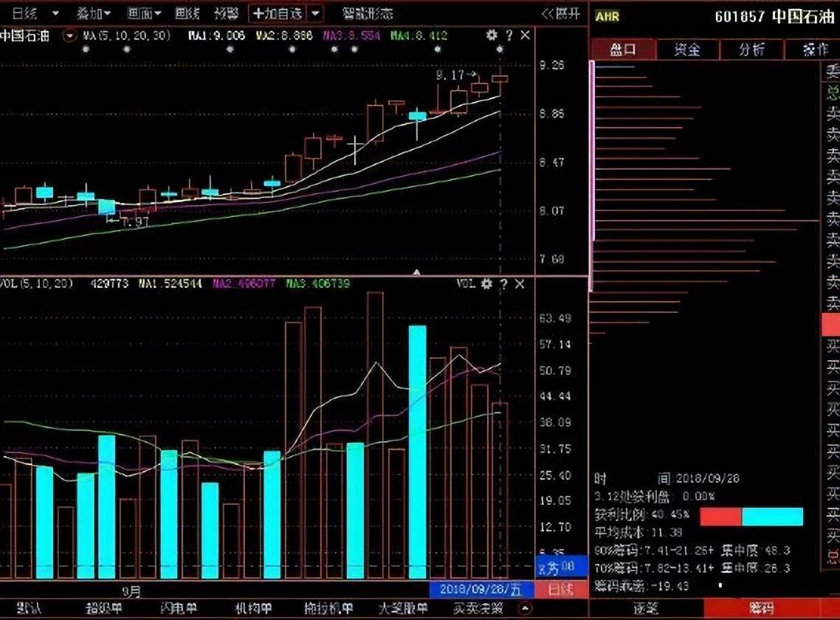Click the 7.97 low price annotation

[128, 221]
